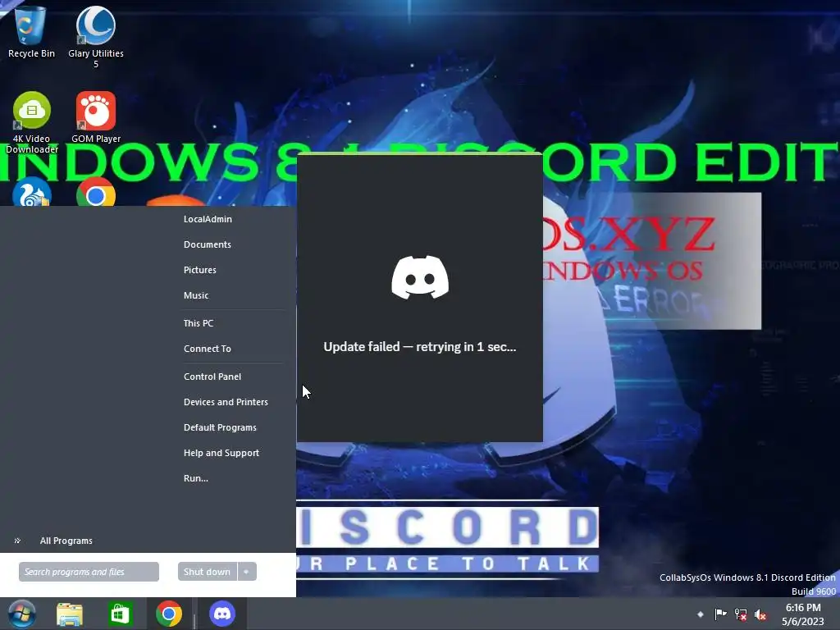840x630 pixels.
Task: Open Devices and Printers
Action: pyautogui.click(x=226, y=402)
